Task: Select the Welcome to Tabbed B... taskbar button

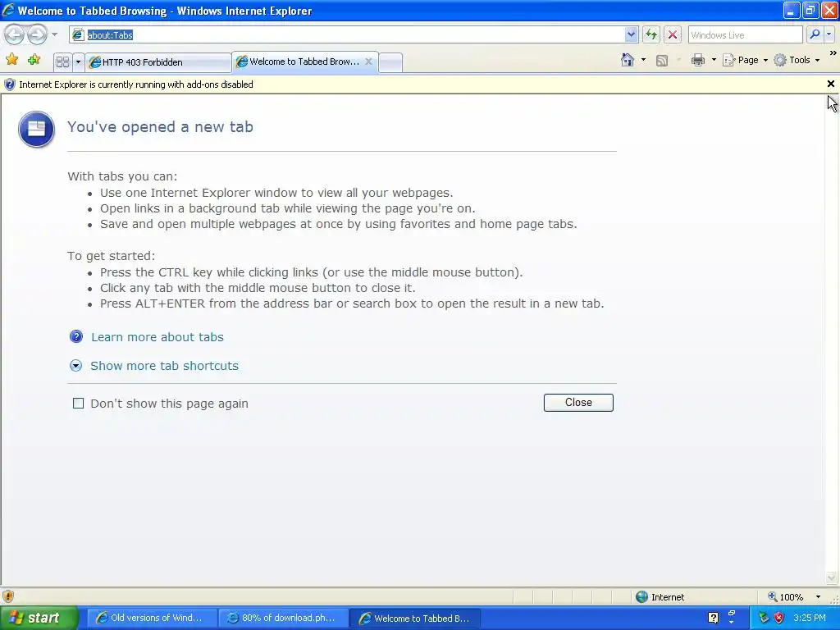Action: 415,619
